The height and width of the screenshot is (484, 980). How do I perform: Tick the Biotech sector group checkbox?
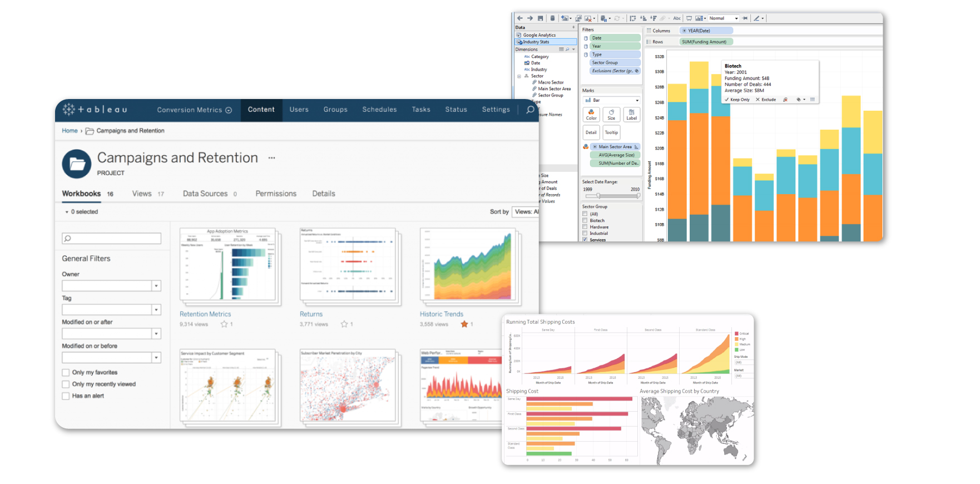click(585, 220)
